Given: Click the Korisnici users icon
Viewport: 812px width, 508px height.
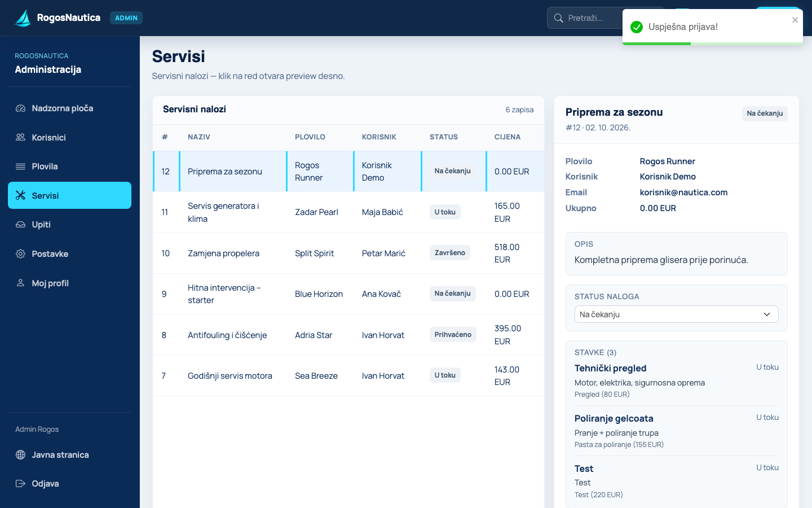Looking at the screenshot, I should (20, 137).
